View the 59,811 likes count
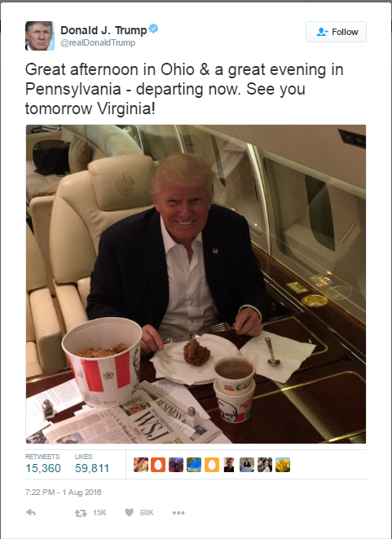Image resolution: width=392 pixels, height=539 pixels. [92, 468]
